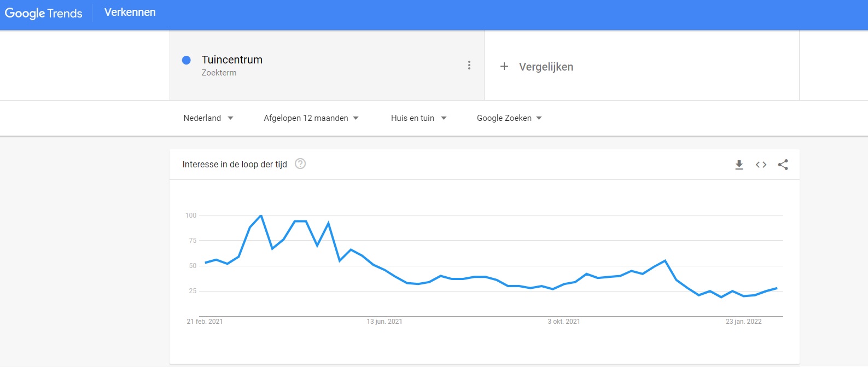This screenshot has width=868, height=367.
Task: Click the Google Trends logo
Action: pos(44,13)
